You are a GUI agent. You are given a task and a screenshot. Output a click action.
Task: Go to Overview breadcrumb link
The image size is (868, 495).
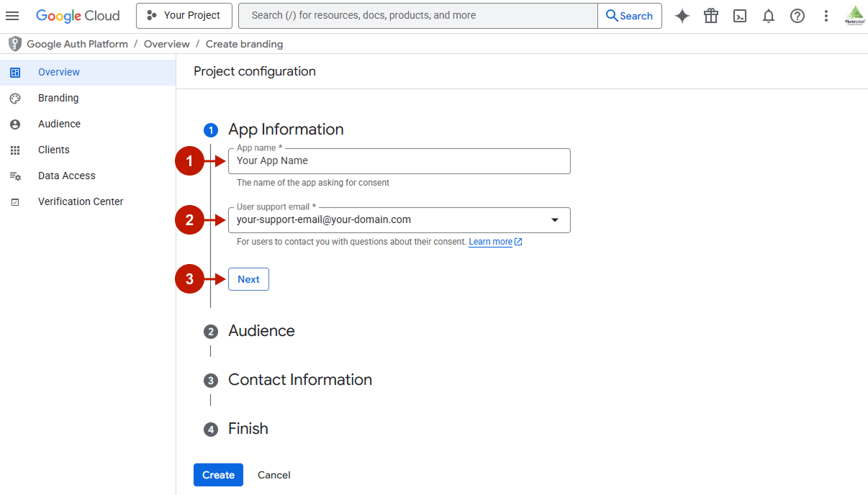click(x=166, y=43)
